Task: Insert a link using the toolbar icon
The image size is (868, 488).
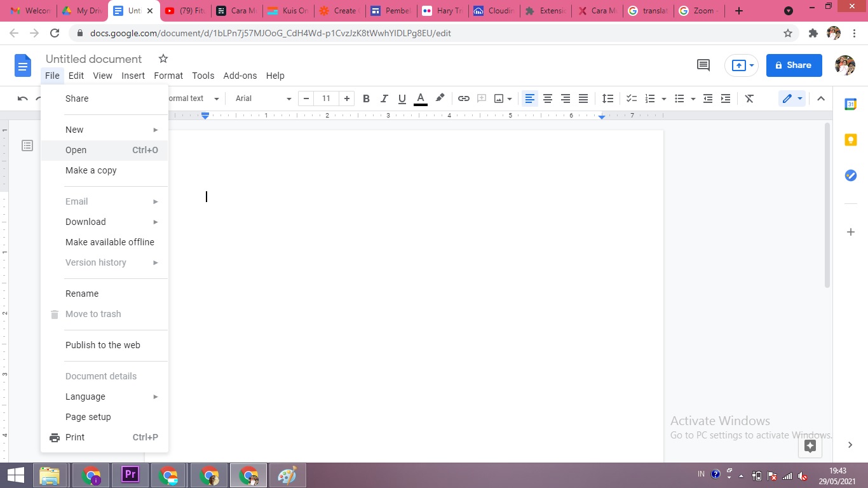Action: (464, 98)
